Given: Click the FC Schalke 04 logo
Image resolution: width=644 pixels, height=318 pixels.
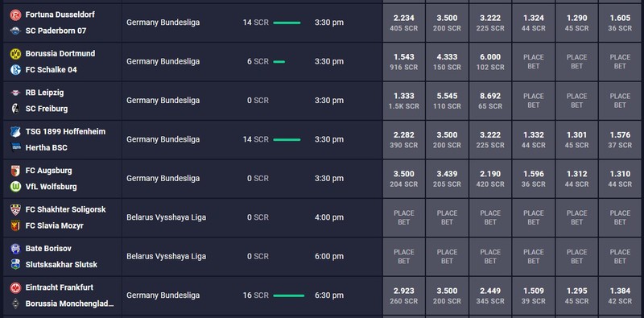Looking at the screenshot, I should click(x=15, y=70).
